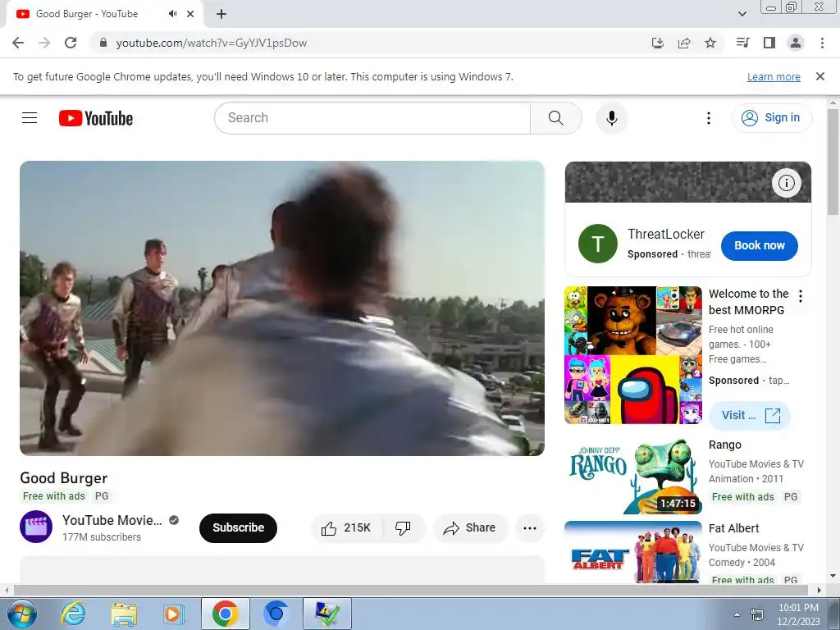This screenshot has height=630, width=840.
Task: Share this page icon in Chrome
Action: [684, 43]
